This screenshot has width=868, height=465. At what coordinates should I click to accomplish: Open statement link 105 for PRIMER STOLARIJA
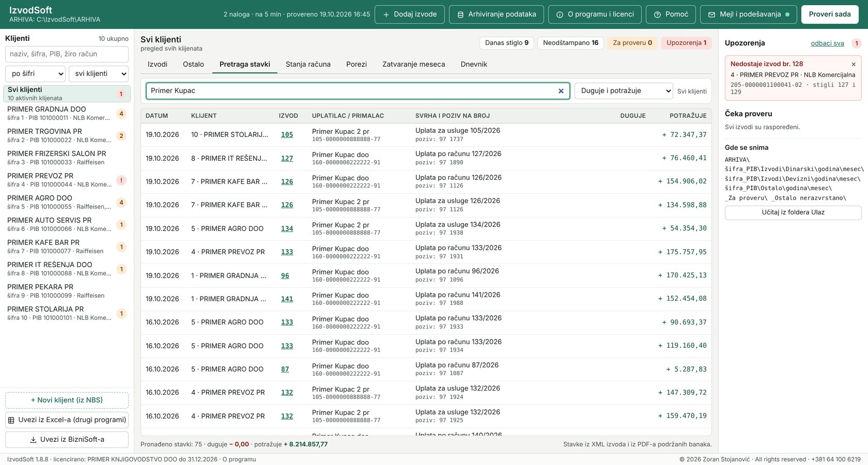(x=287, y=135)
